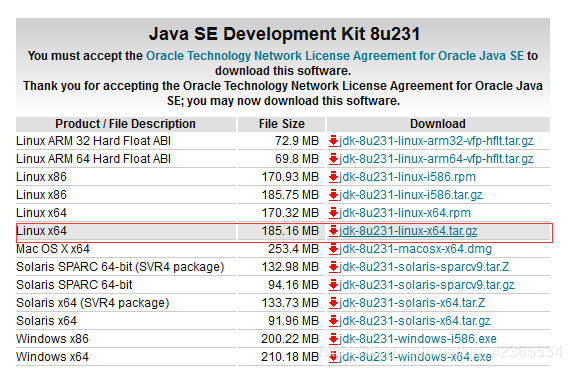Download the jdk-8u231-linux-i586.rpm link

pos(407,177)
